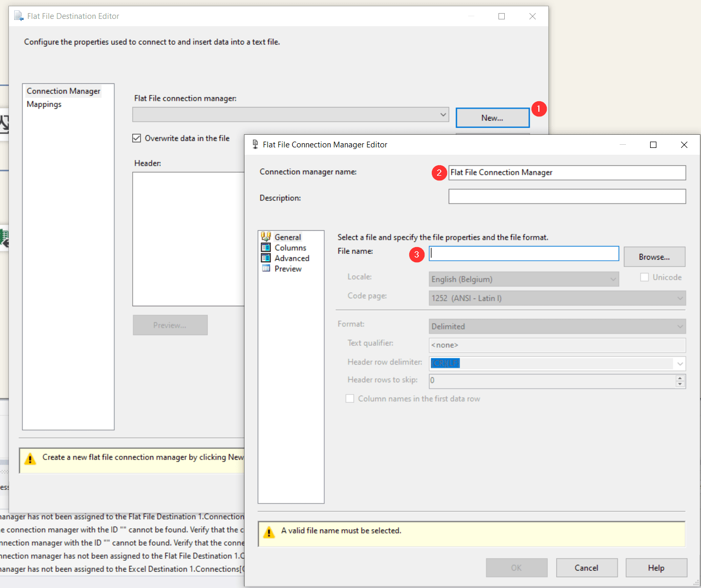Enable Column names in the first data row
The image size is (701, 588).
pyautogui.click(x=350, y=399)
